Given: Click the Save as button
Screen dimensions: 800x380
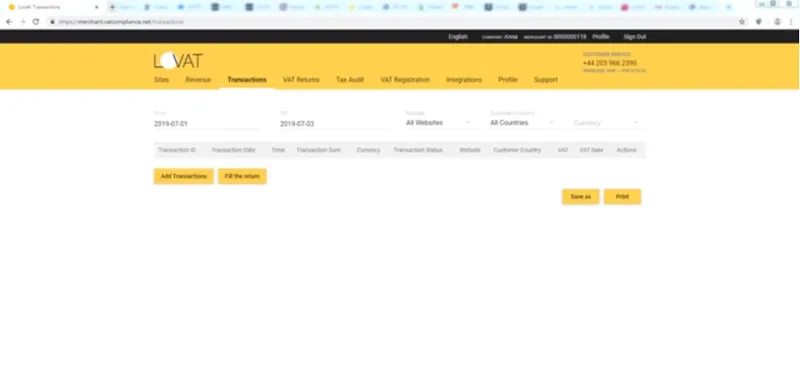Looking at the screenshot, I should tap(581, 197).
